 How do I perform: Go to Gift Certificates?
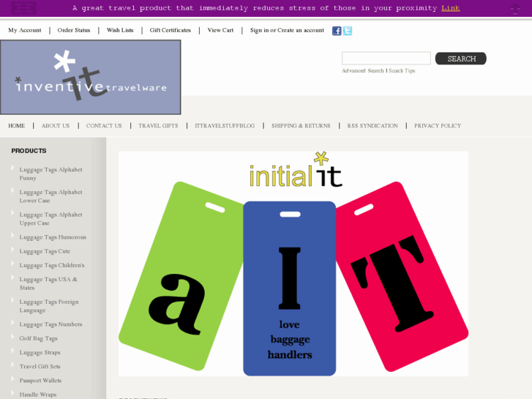171,30
